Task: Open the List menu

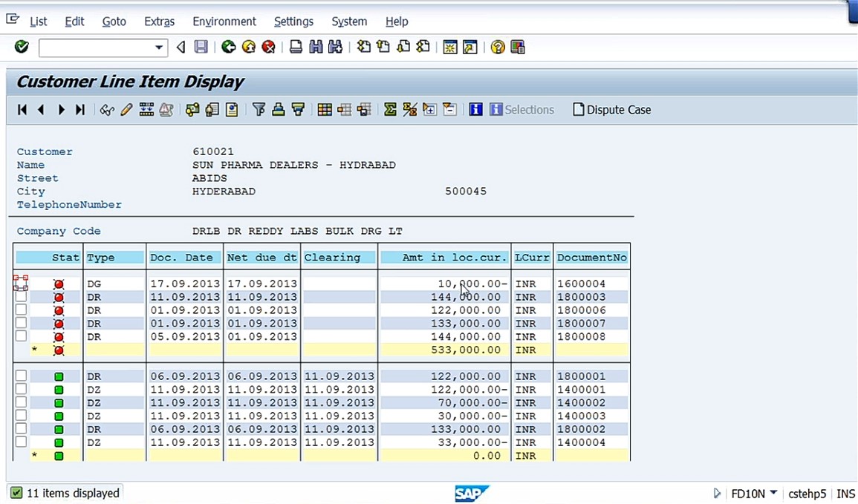Action: (39, 22)
